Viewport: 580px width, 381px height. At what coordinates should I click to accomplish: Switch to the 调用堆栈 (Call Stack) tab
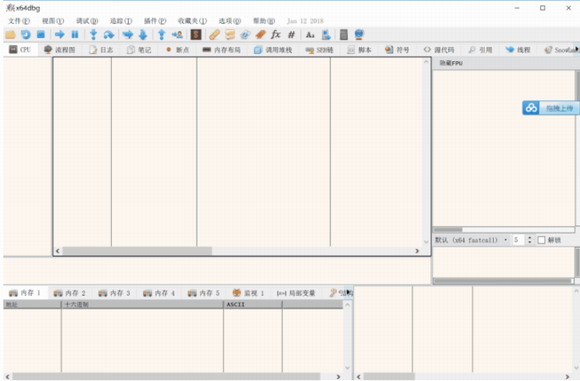tap(273, 50)
